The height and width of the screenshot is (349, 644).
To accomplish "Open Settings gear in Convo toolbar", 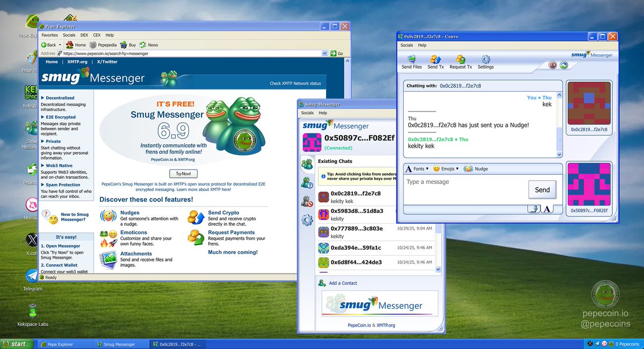I will click(486, 59).
